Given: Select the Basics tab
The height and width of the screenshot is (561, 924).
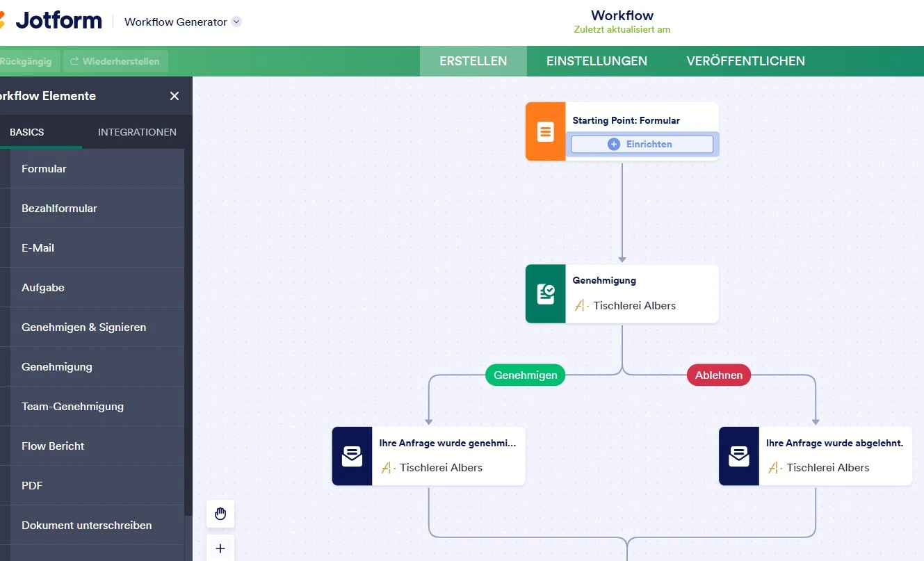Looking at the screenshot, I should [x=27, y=132].
